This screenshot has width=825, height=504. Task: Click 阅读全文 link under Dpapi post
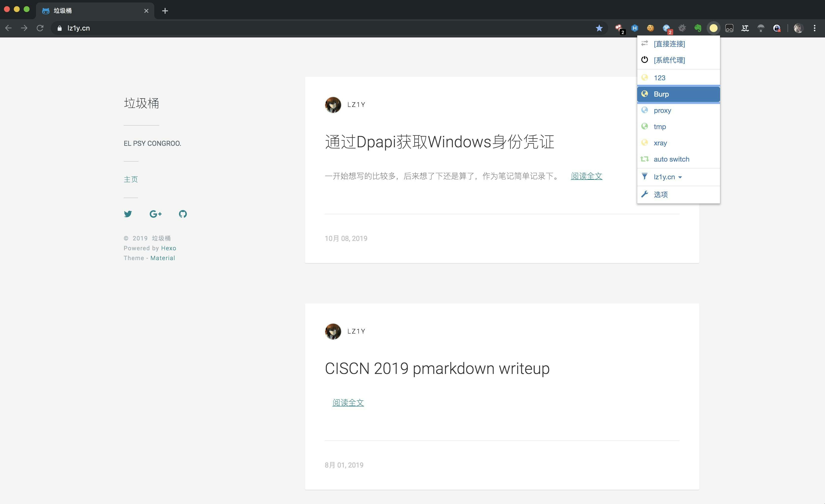coord(586,176)
